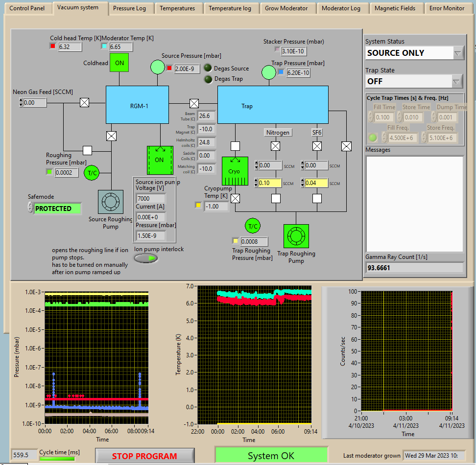Click the Trap Roughing Pump icon
476x465 pixels.
click(x=296, y=236)
